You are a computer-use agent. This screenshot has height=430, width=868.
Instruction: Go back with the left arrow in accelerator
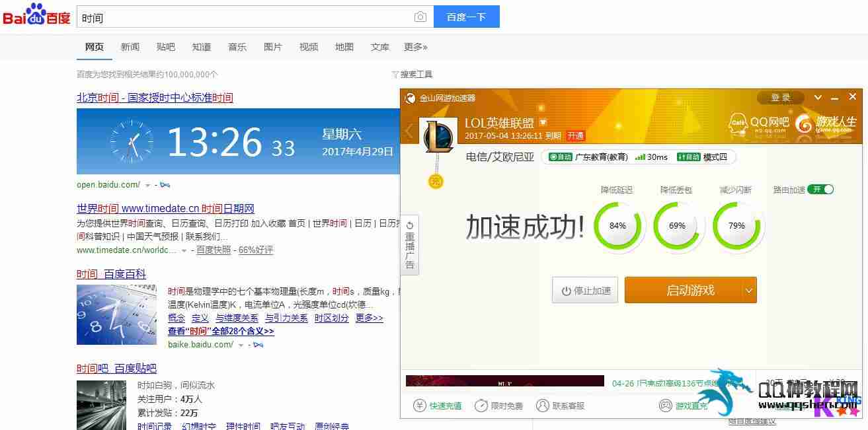tap(409, 131)
